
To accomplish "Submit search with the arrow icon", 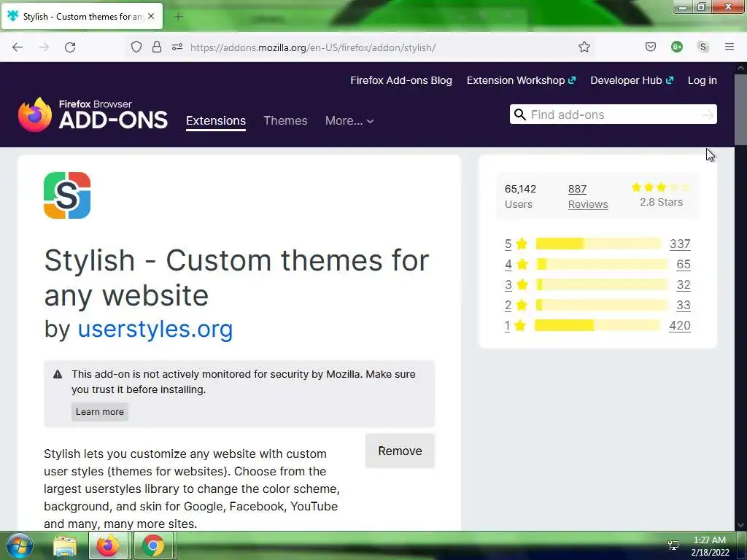I will coord(708,114).
